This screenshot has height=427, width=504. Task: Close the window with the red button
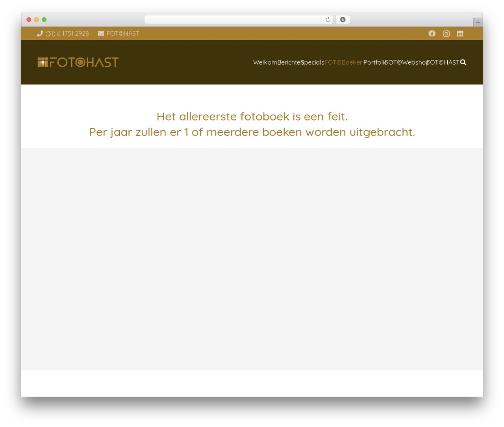tap(29, 20)
